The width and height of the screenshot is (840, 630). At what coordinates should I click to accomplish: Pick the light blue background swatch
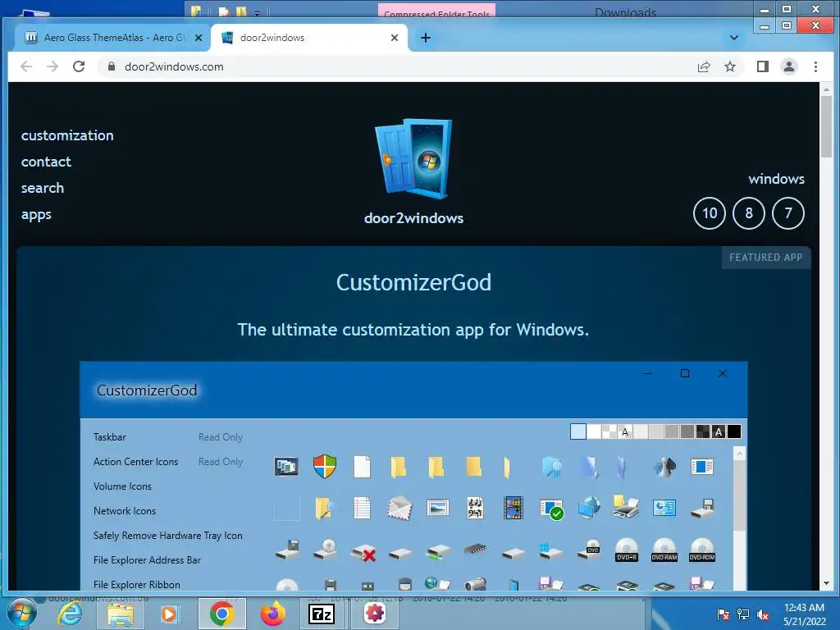(x=578, y=431)
